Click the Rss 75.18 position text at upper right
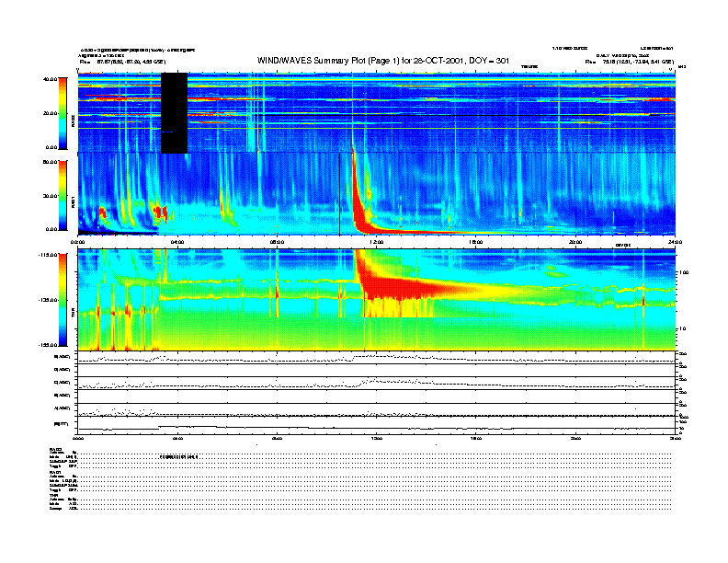Image resolution: width=728 pixels, height=563 pixels. [x=629, y=62]
